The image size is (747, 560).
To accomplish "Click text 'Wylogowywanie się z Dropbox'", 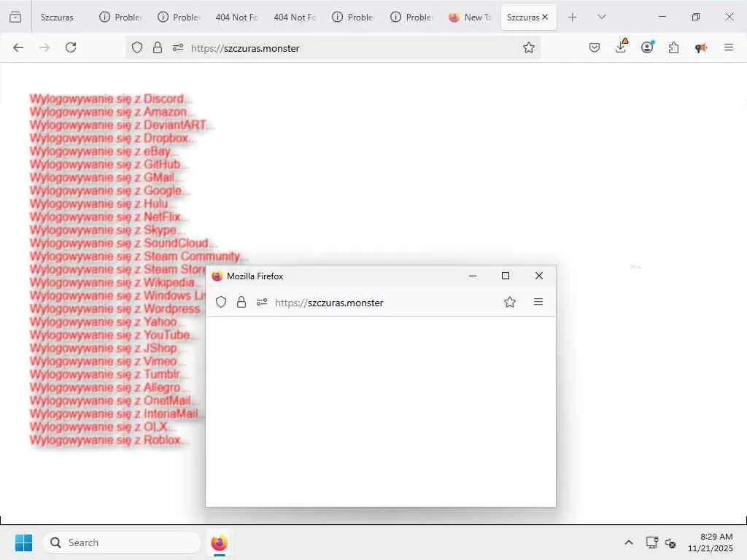I will click(x=109, y=138).
